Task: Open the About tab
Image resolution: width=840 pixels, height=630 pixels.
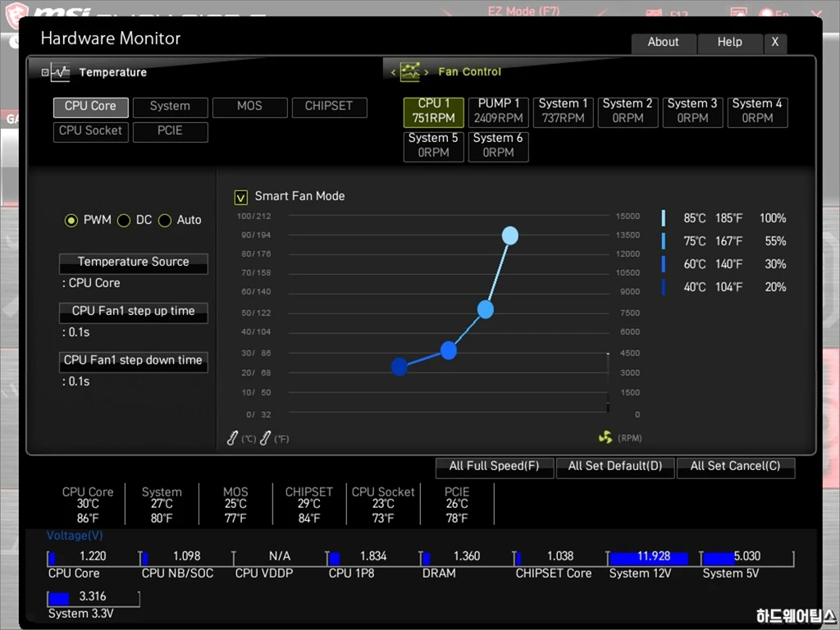Action: [664, 43]
